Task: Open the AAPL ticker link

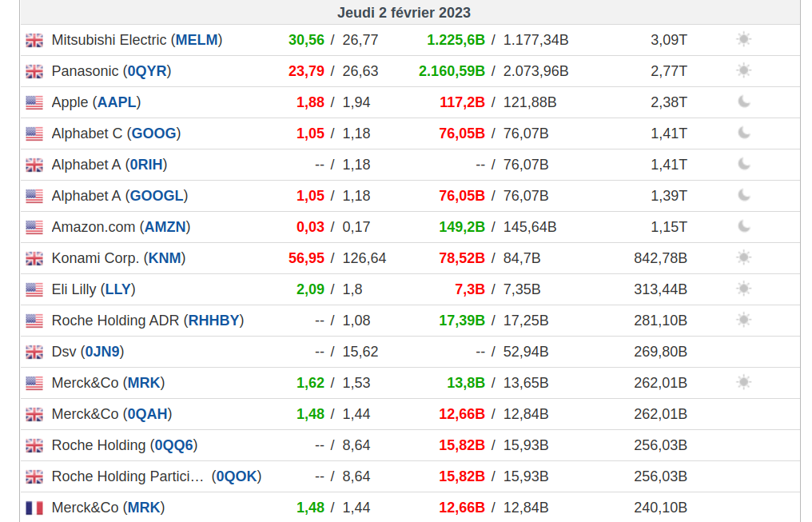Action: point(117,102)
